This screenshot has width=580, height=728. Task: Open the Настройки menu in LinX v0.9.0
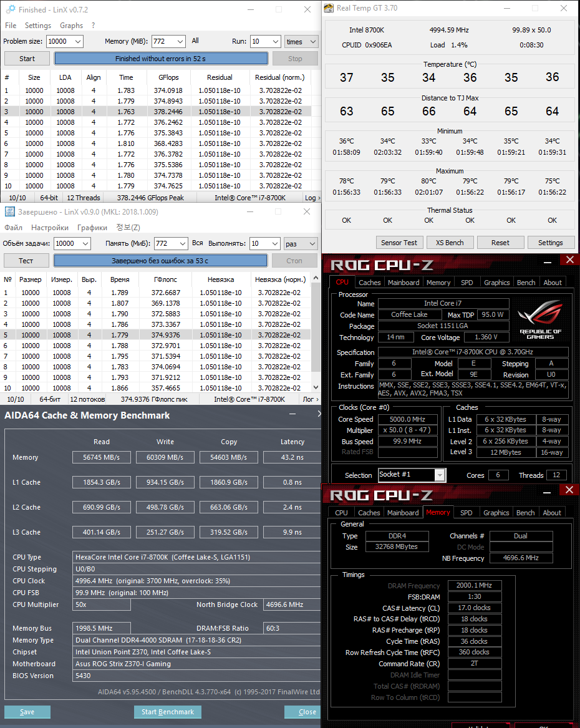click(50, 228)
